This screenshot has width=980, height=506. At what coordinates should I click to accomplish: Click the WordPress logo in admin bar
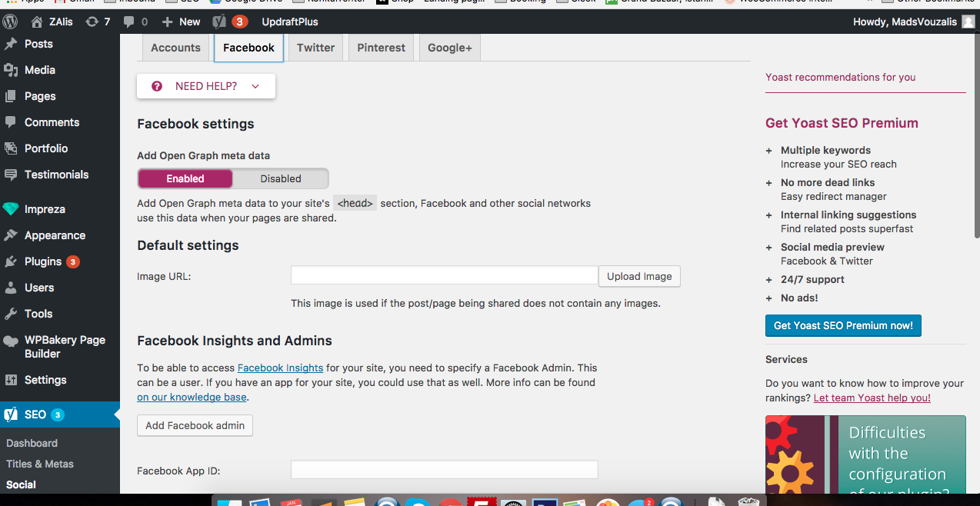click(x=11, y=22)
